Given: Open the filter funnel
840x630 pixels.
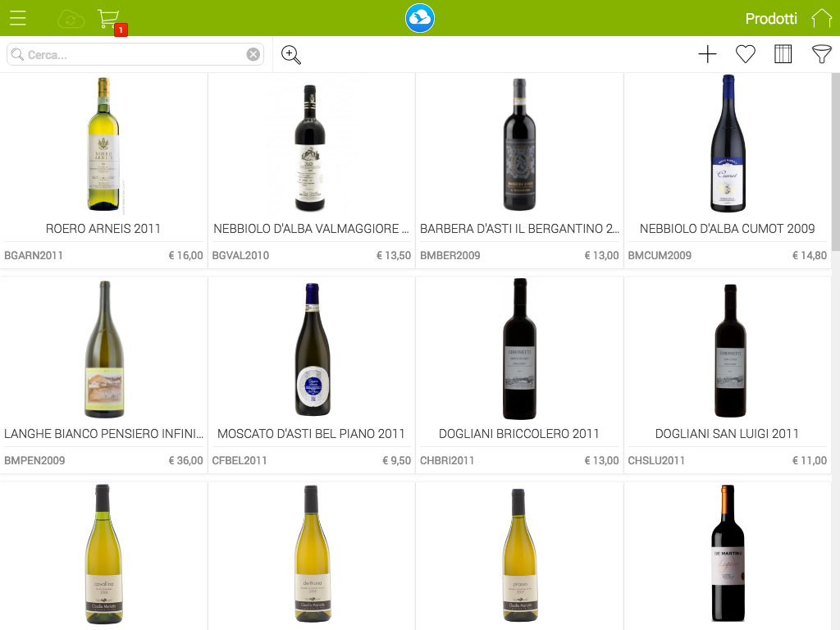Looking at the screenshot, I should [x=821, y=54].
